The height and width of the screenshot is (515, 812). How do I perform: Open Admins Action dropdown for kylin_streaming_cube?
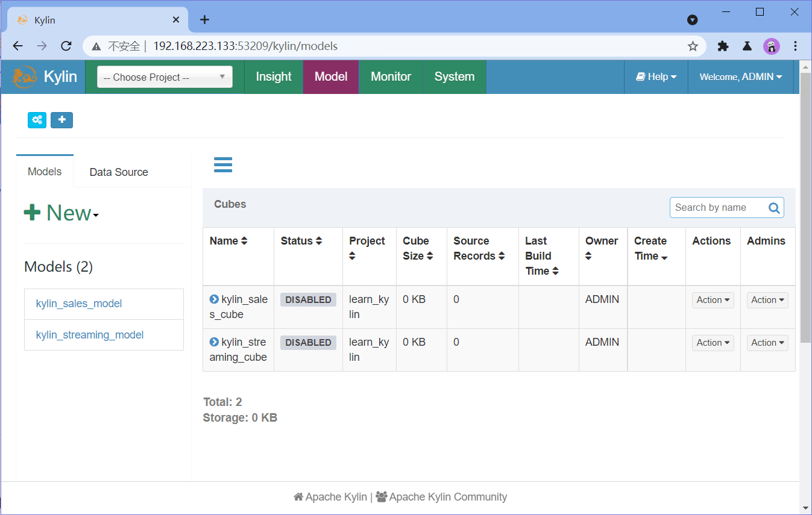pyautogui.click(x=767, y=343)
